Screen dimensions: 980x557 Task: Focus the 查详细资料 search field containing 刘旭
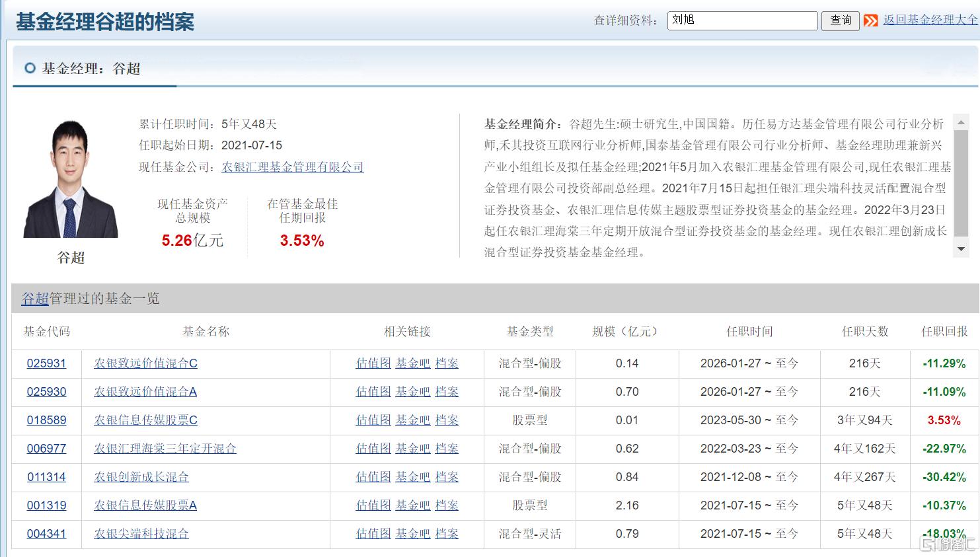(x=742, y=20)
